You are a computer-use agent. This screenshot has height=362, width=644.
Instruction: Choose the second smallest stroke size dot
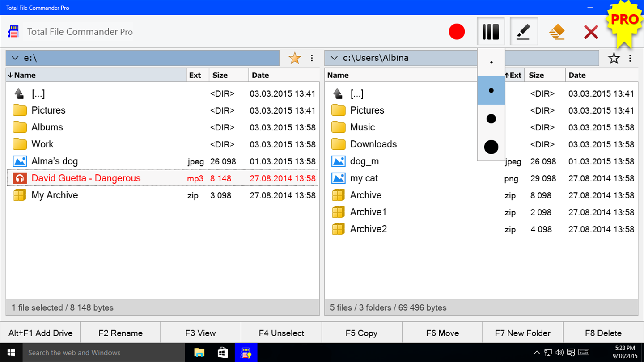[491, 90]
